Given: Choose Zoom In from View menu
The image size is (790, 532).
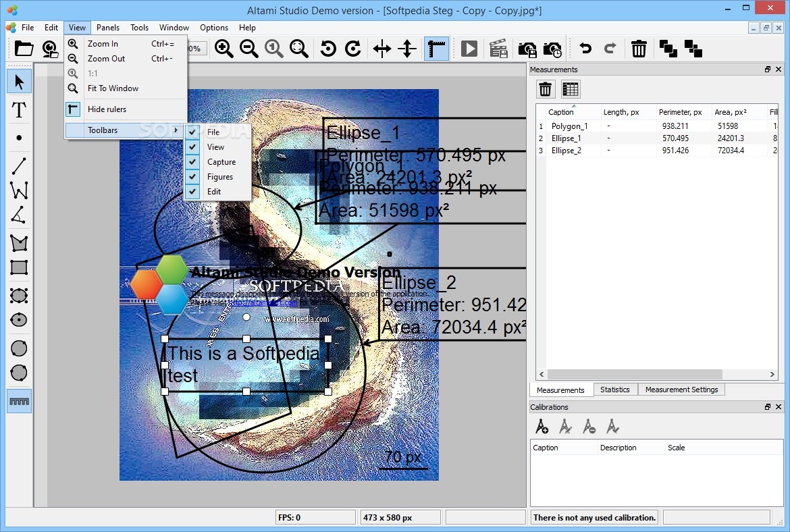Looking at the screenshot, I should tap(126, 44).
